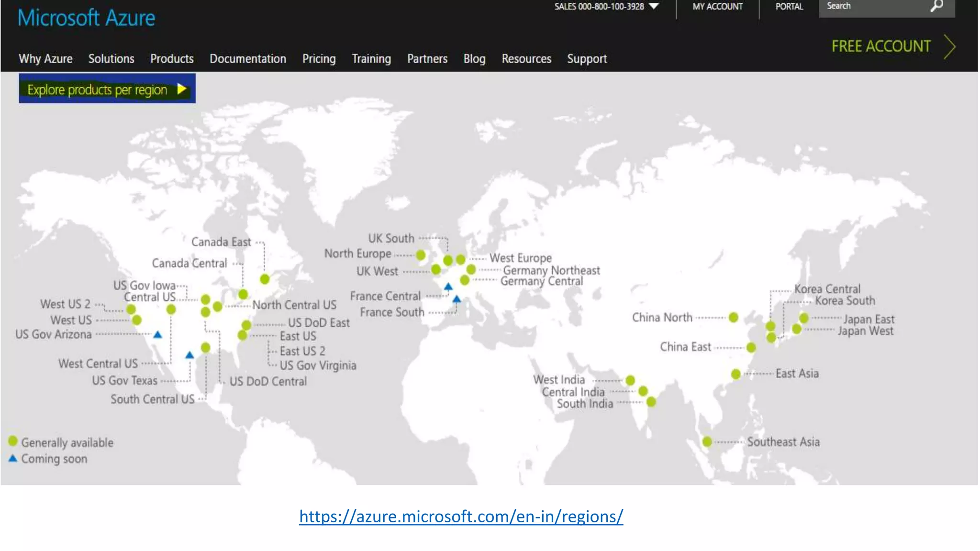Open the Why Azure menu

[x=45, y=59]
